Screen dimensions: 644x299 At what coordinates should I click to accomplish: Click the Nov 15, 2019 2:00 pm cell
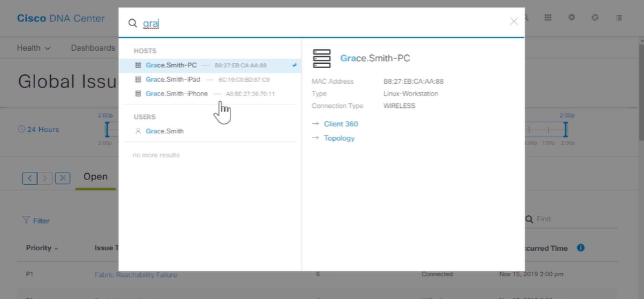(x=531, y=274)
